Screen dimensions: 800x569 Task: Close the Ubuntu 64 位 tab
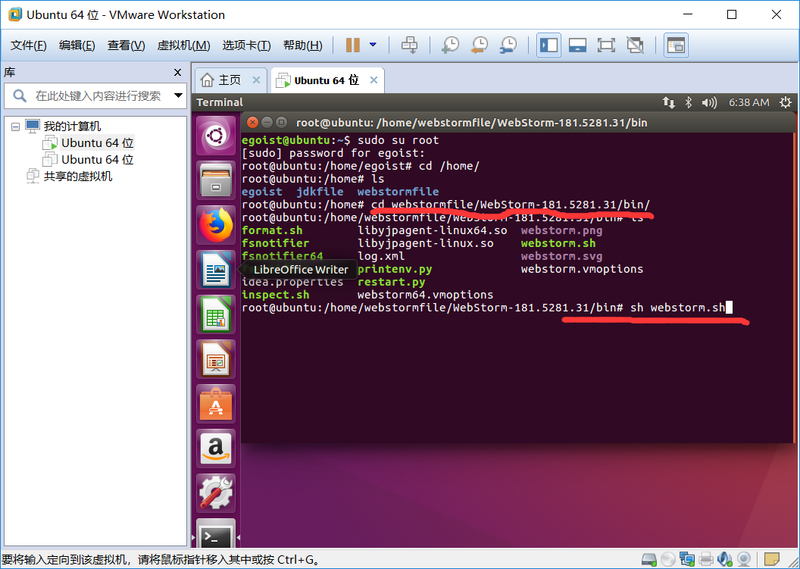pyautogui.click(x=373, y=80)
